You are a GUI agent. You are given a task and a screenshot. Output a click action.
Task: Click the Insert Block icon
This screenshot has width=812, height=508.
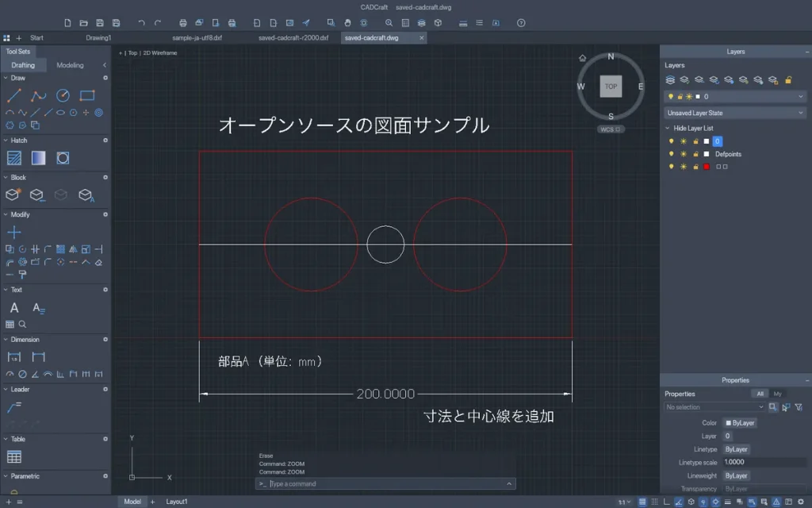(36, 195)
